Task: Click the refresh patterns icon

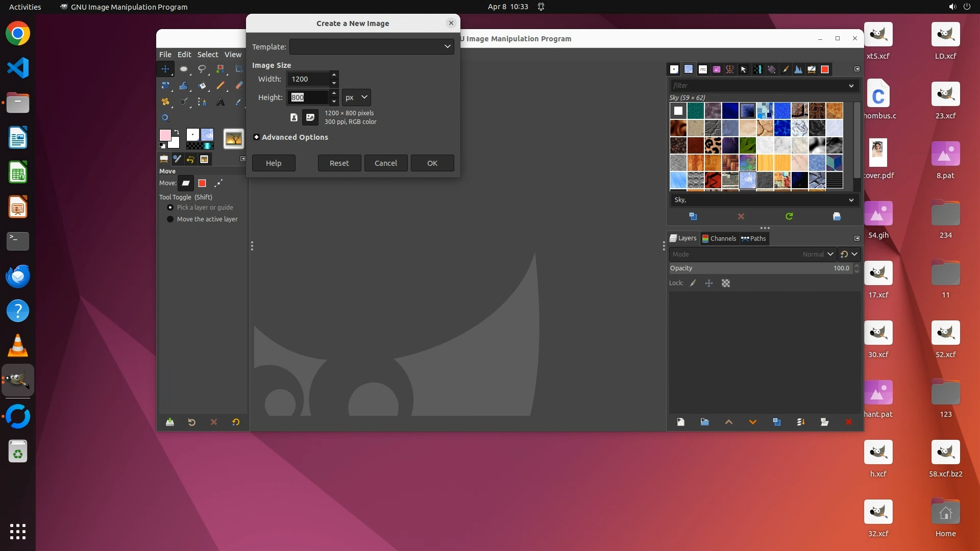Action: coord(789,216)
